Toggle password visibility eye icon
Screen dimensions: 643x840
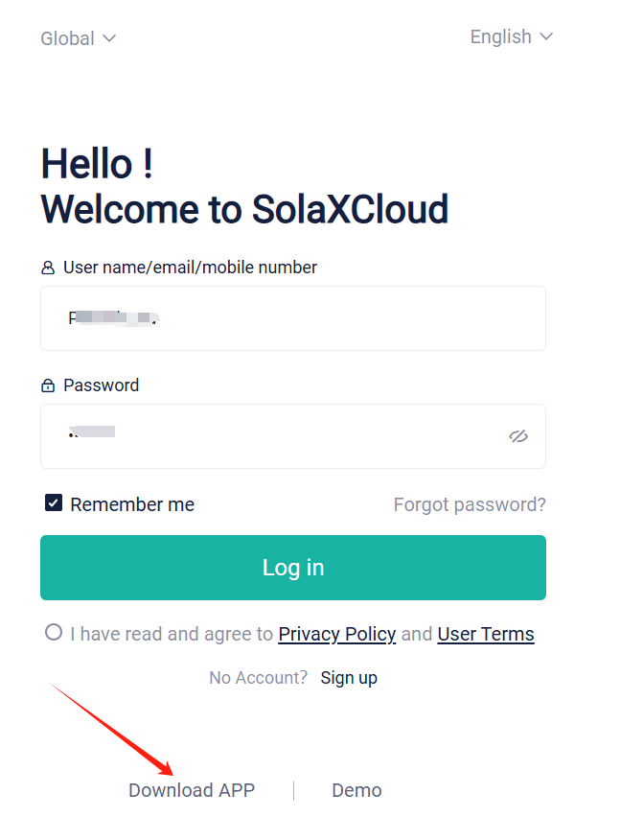click(x=518, y=436)
